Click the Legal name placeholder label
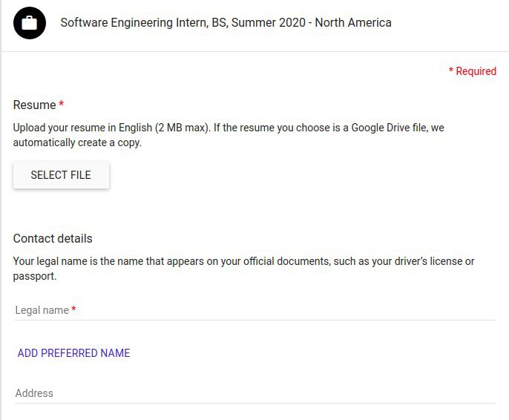This screenshot has height=420, width=509. (x=42, y=310)
